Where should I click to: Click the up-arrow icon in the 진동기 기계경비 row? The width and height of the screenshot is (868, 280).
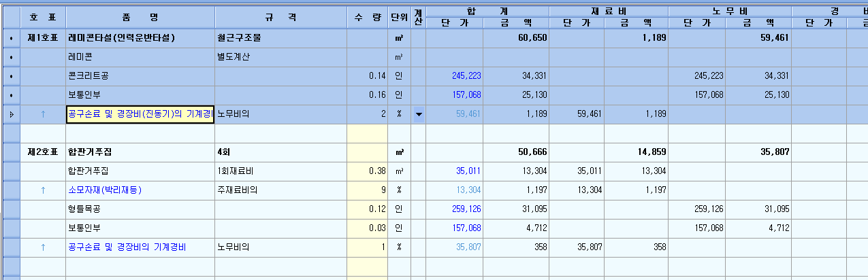tap(43, 114)
